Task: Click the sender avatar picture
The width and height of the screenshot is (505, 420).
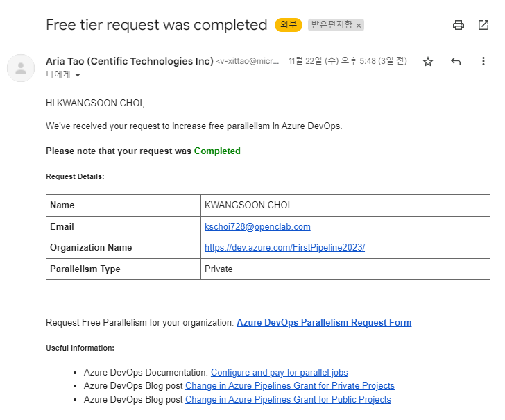Action: coord(21,68)
